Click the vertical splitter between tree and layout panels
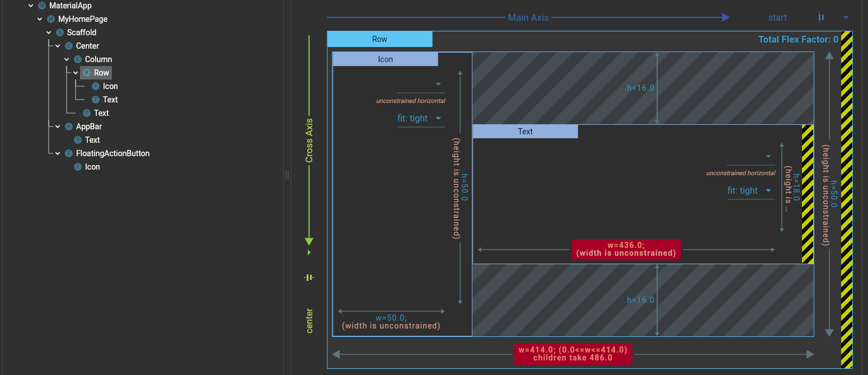 (287, 175)
